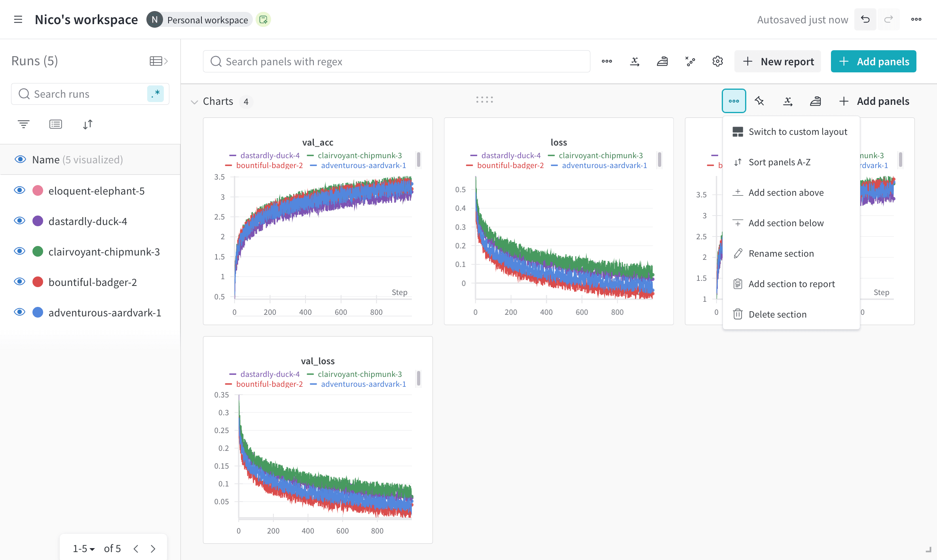Toggle regex mode in run search
The image size is (937, 560).
[156, 94]
